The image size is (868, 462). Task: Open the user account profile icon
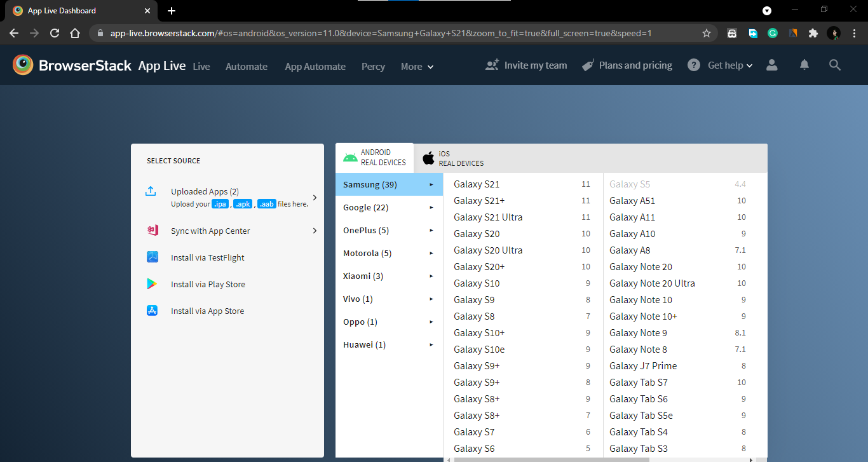(x=772, y=65)
